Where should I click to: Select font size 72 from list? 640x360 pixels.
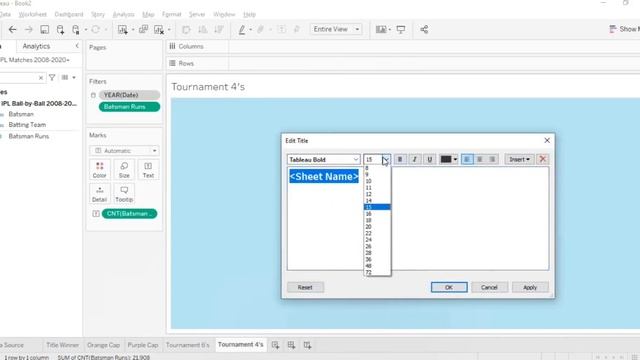click(369, 272)
